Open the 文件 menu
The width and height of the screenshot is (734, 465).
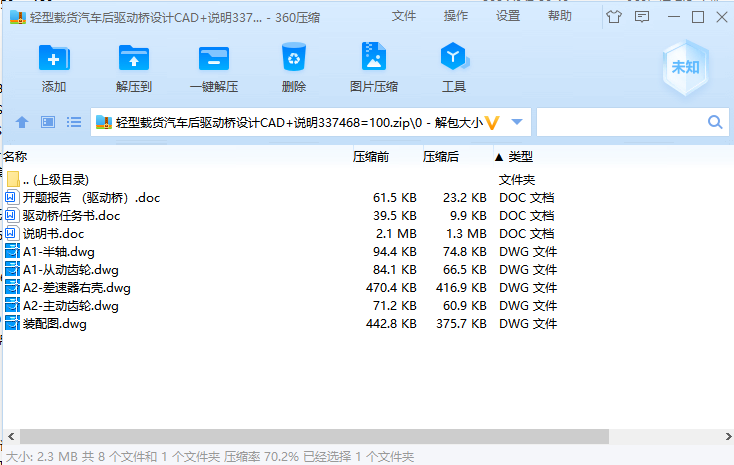[x=404, y=16]
